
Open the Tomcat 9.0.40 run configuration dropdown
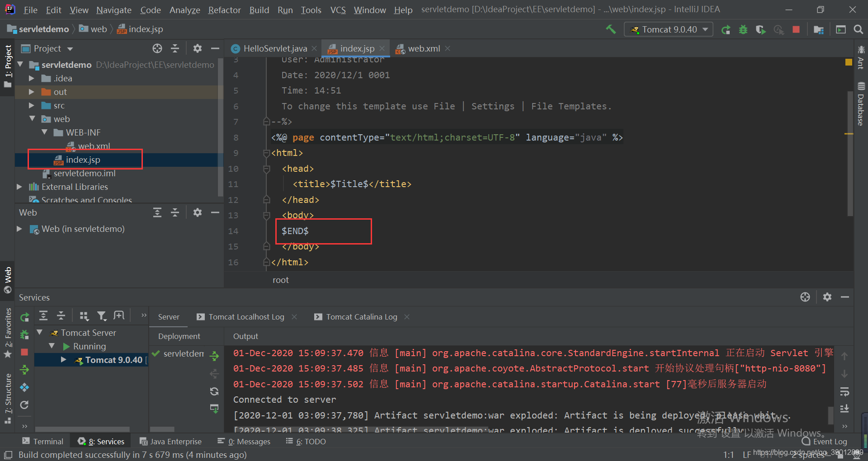[669, 29]
